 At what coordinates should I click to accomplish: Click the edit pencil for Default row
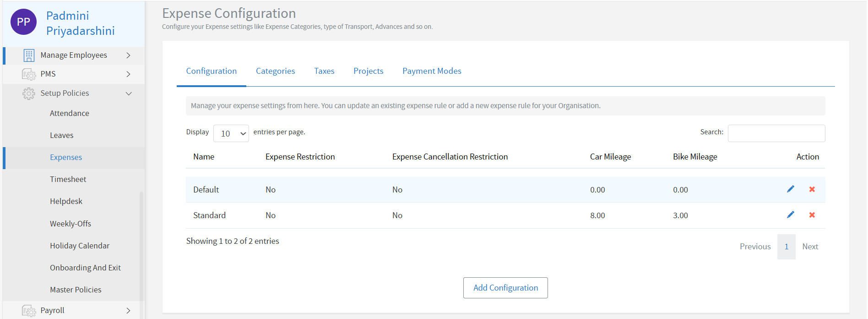click(790, 189)
